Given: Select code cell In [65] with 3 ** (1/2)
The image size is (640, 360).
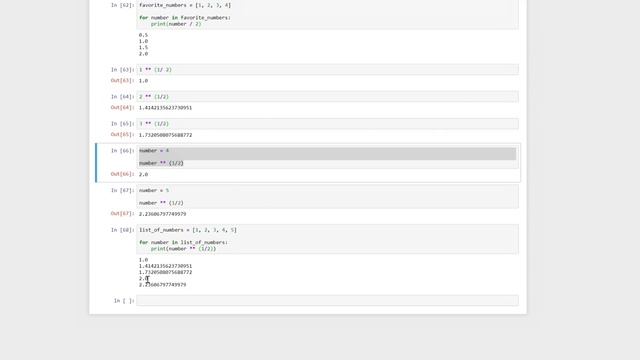Looking at the screenshot, I should pos(327,124).
